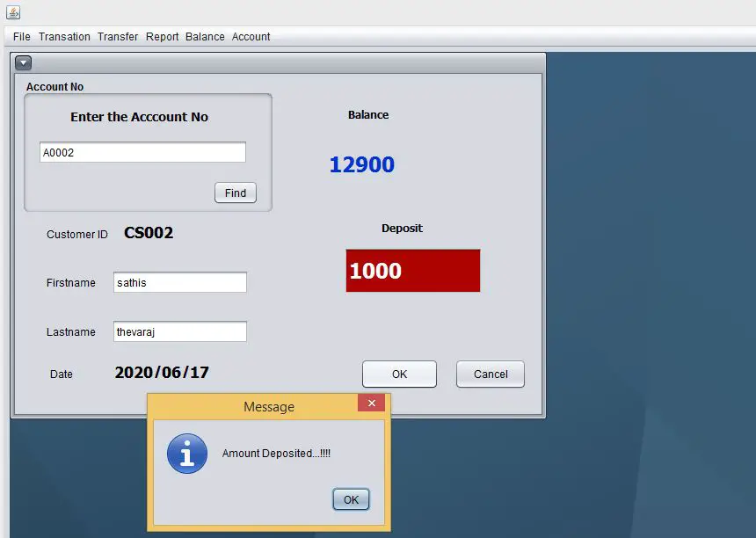Open the Transation menu
This screenshot has width=756, height=538.
tap(64, 37)
